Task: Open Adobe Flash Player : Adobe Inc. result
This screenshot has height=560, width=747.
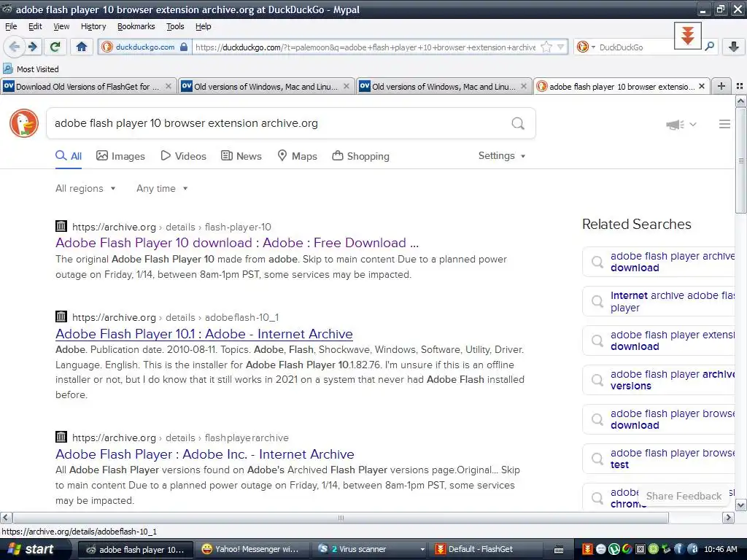Action: [x=205, y=454]
